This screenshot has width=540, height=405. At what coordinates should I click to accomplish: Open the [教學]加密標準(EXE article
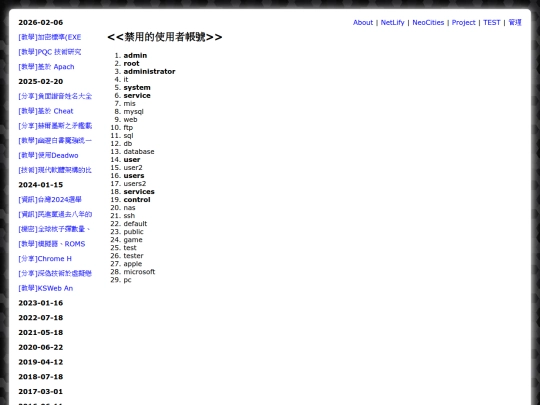point(50,37)
